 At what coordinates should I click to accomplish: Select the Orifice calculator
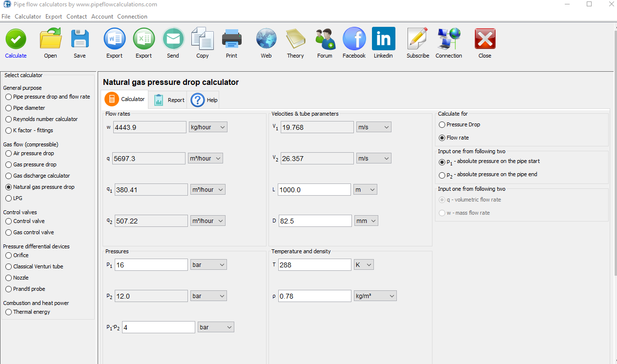point(8,255)
